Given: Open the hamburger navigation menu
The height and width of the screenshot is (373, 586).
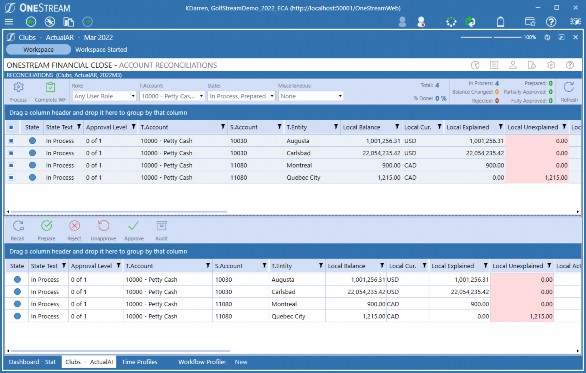Looking at the screenshot, I should coord(9,22).
